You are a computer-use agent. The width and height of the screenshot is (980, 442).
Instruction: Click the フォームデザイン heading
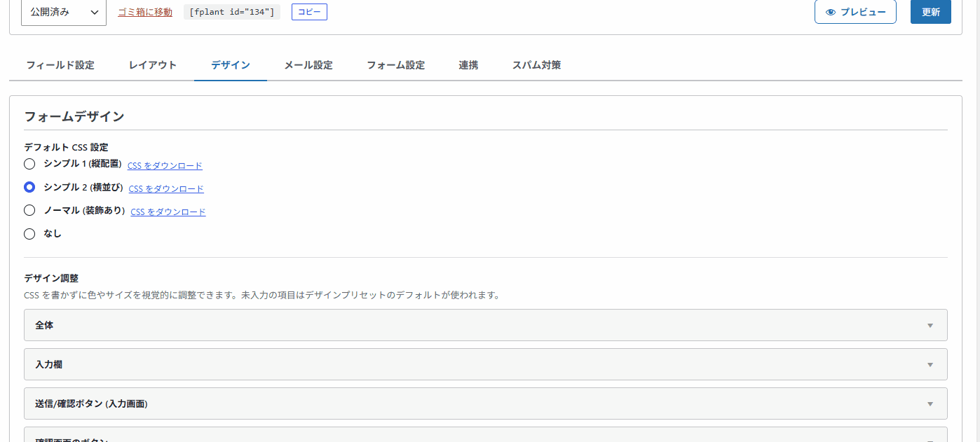coord(74,117)
